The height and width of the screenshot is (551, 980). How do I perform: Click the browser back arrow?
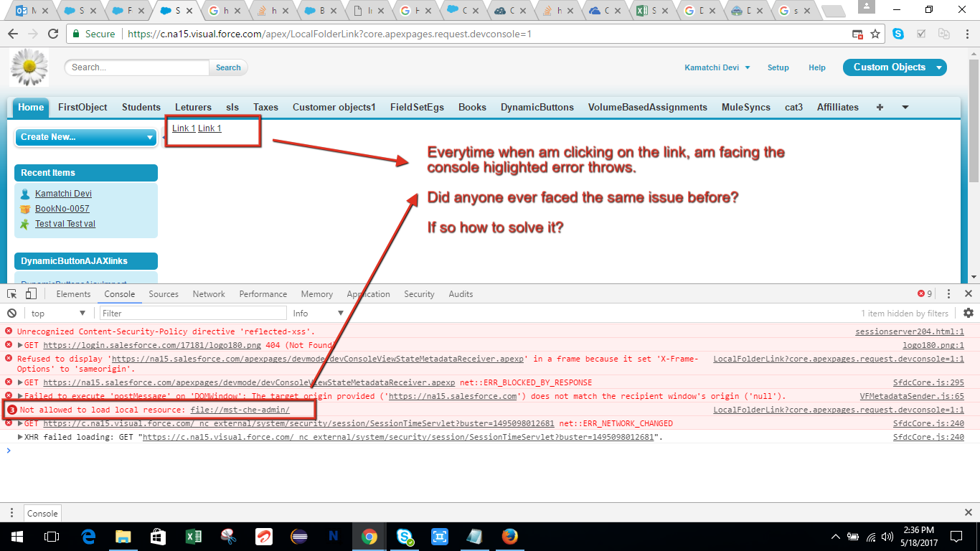(x=13, y=34)
